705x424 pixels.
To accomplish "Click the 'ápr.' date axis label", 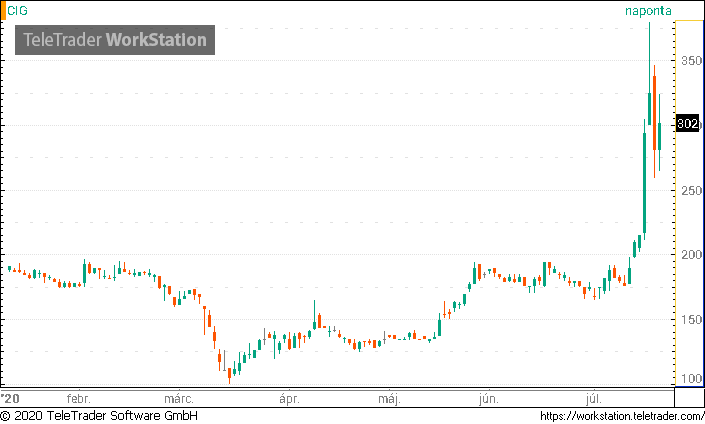I will tap(289, 399).
